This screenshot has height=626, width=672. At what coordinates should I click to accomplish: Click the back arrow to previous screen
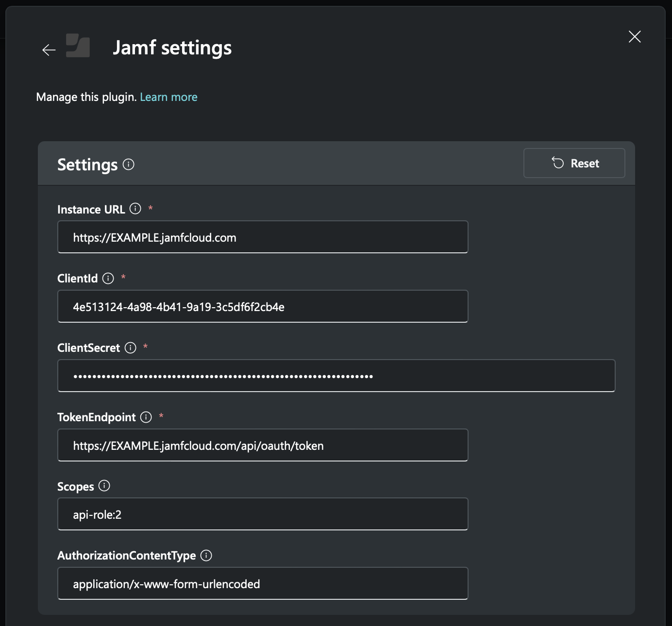point(48,49)
